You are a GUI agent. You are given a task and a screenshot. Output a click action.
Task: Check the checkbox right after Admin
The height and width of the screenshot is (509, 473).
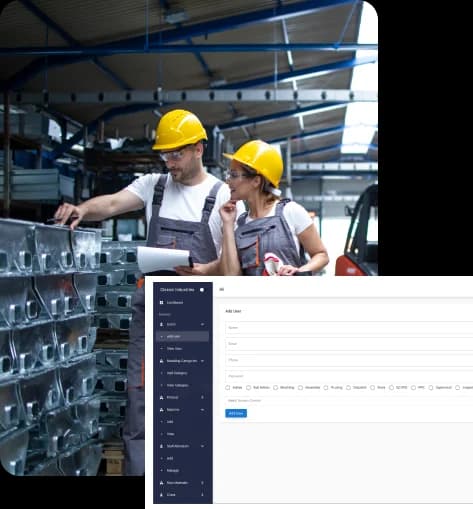(x=248, y=388)
